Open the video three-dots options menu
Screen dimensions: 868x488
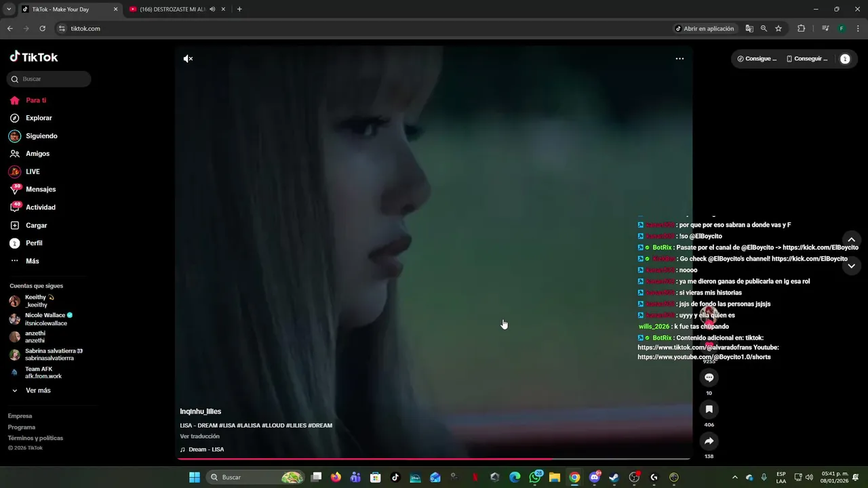tap(679, 59)
